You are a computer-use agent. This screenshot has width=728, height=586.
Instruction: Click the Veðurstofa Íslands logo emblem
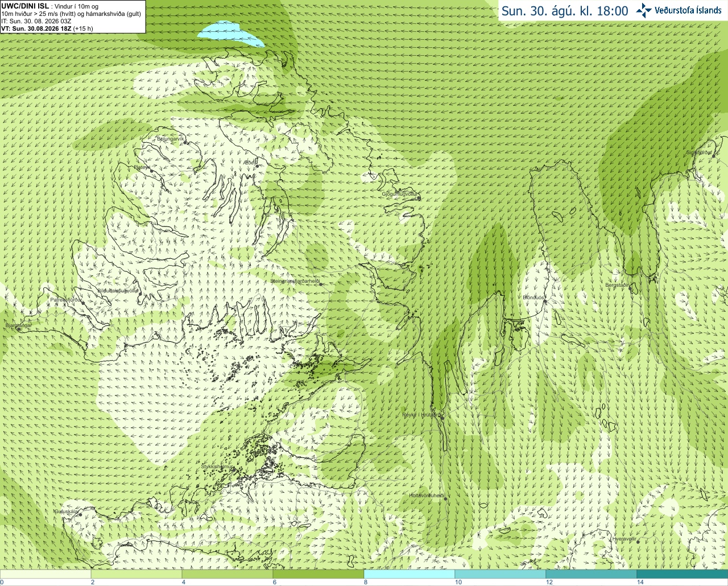pyautogui.click(x=644, y=10)
